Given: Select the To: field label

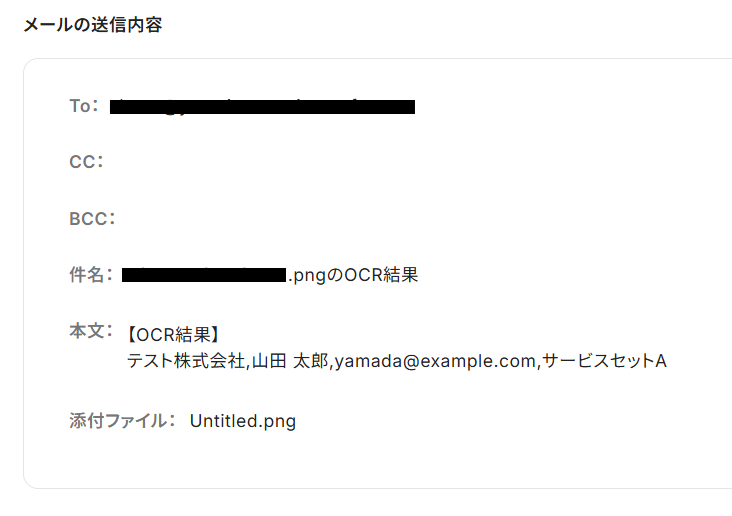Looking at the screenshot, I should pos(84,106).
